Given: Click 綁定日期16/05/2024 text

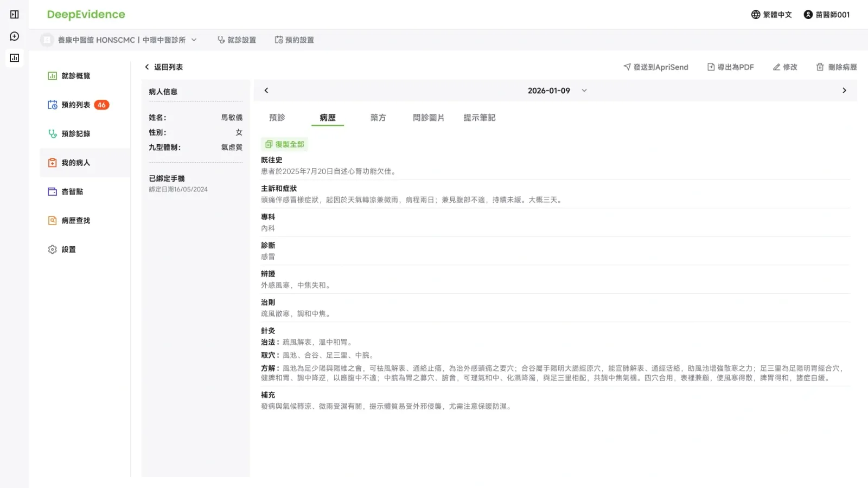Looking at the screenshot, I should [178, 189].
